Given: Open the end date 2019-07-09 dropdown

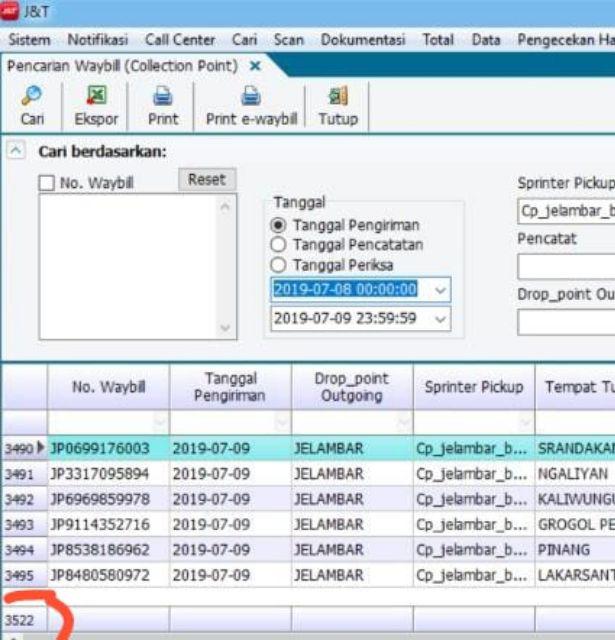Looking at the screenshot, I should pyautogui.click(x=441, y=319).
